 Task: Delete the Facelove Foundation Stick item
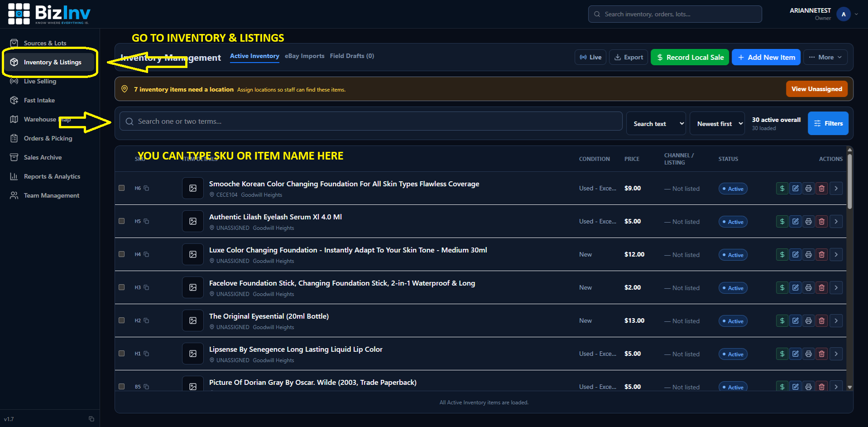[821, 287]
